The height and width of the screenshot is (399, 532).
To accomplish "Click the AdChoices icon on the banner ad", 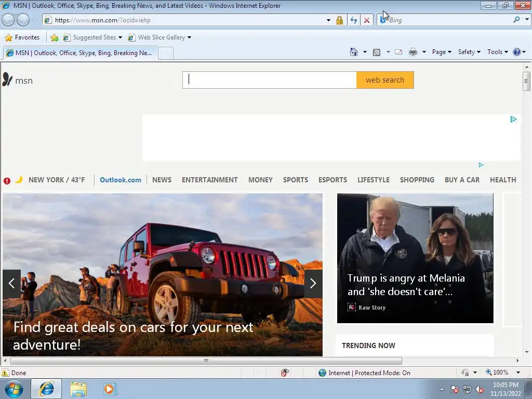I will (513, 119).
